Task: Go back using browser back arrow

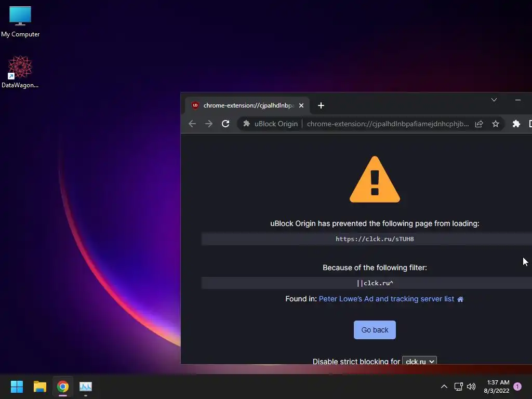Action: (x=192, y=124)
